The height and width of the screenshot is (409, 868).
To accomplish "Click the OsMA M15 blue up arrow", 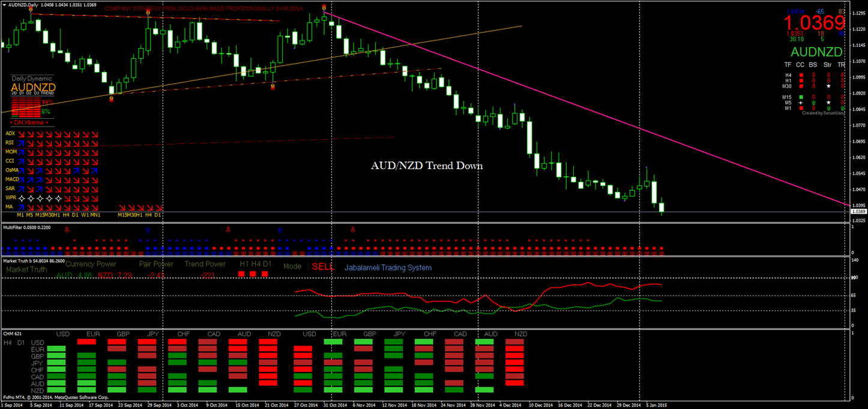I will (x=40, y=171).
